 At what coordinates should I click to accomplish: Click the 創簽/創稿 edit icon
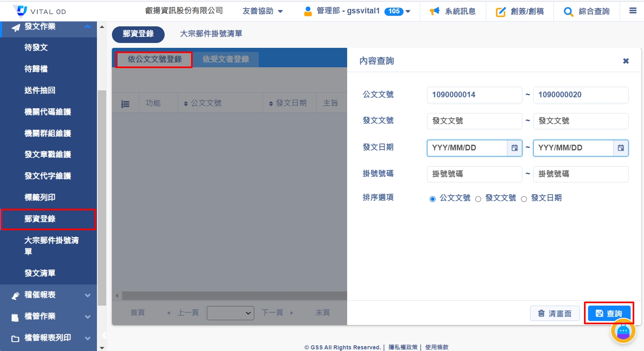click(x=501, y=12)
